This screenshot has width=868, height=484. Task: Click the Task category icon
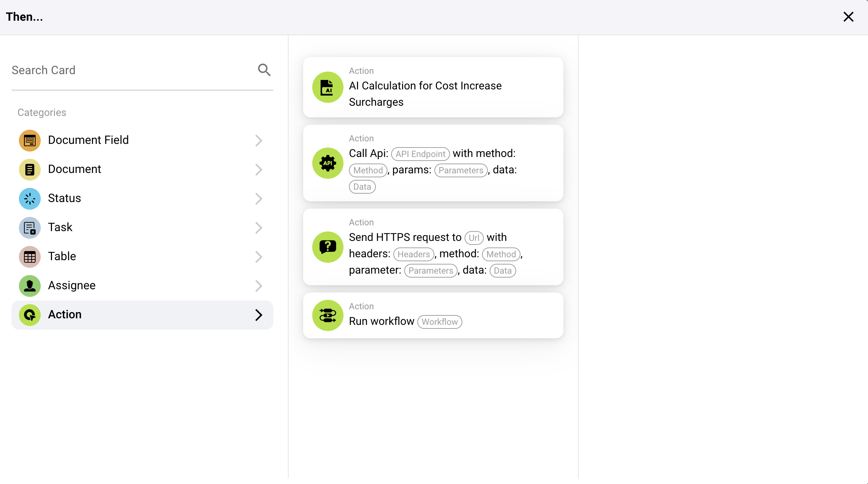tap(30, 227)
